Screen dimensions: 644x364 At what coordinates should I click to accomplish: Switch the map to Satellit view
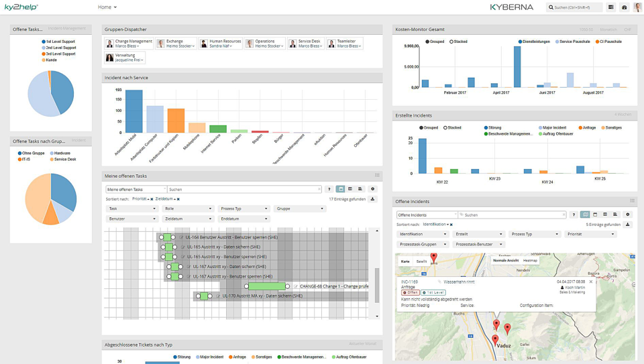click(x=421, y=261)
